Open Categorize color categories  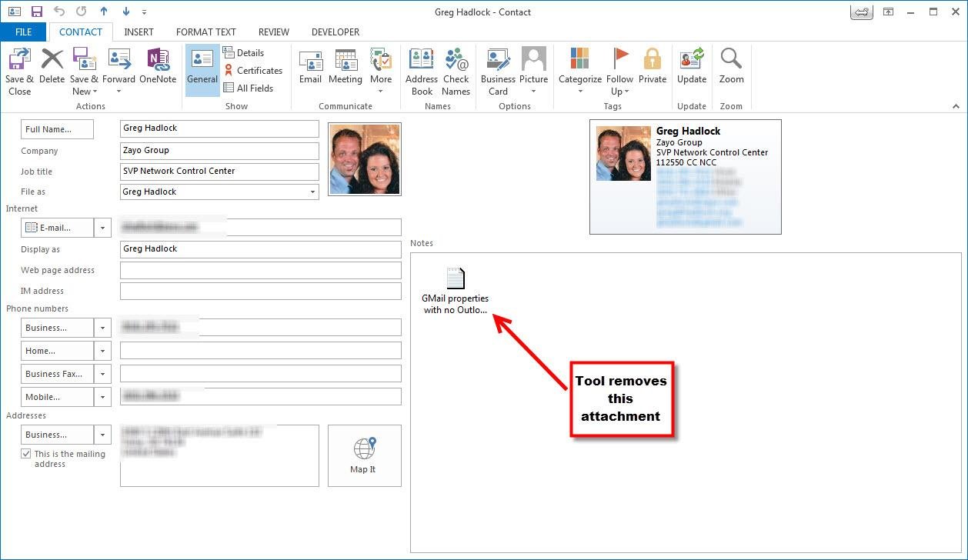[x=580, y=72]
